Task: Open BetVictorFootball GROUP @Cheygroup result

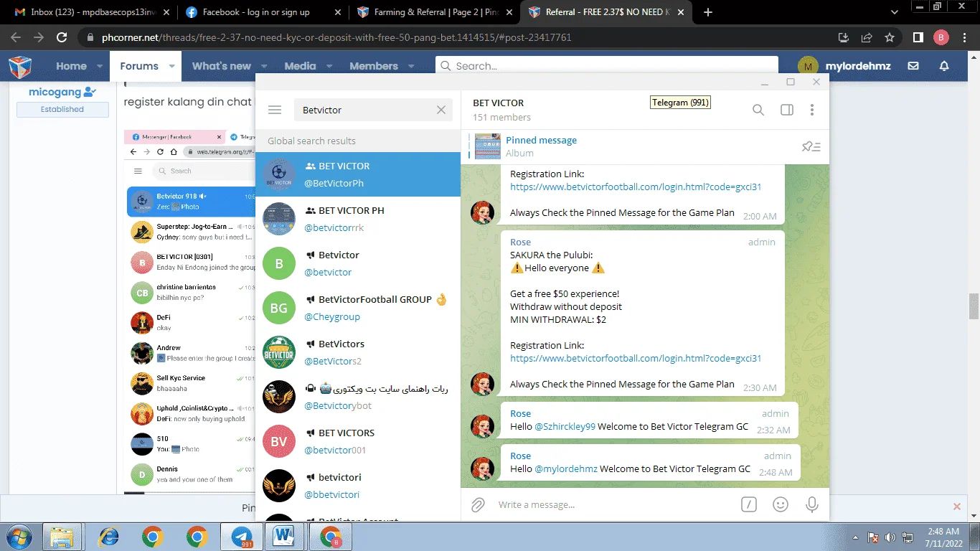Action: tap(358, 308)
